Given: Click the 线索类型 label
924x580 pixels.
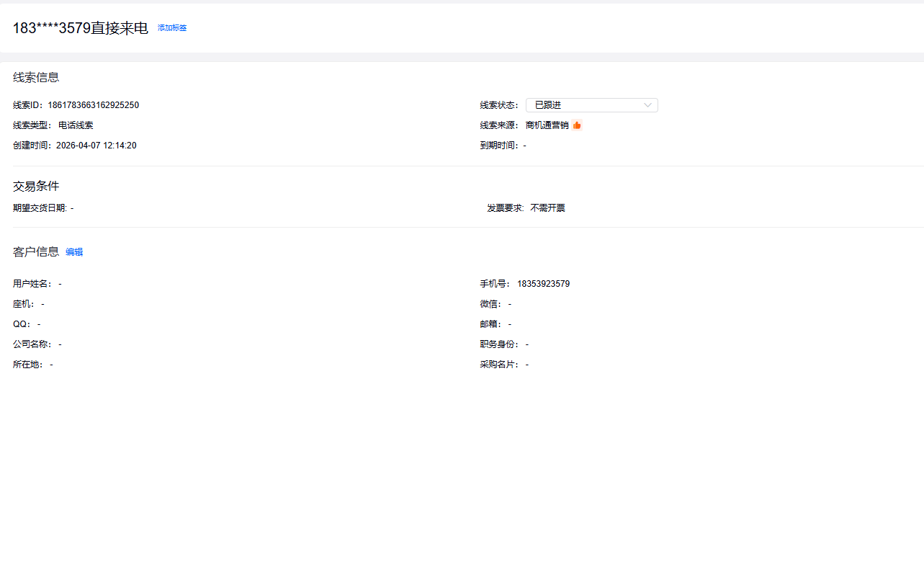Looking at the screenshot, I should click(32, 125).
